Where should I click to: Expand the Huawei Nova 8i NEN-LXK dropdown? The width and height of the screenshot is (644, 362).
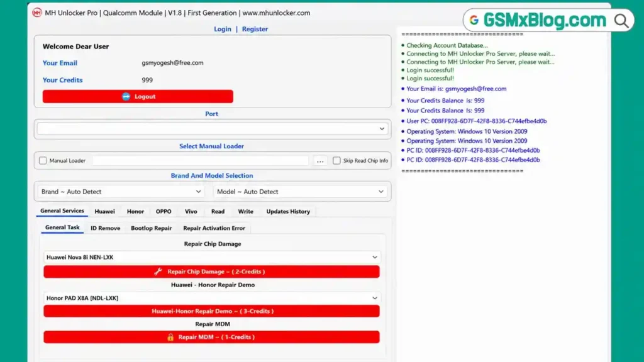click(212, 257)
